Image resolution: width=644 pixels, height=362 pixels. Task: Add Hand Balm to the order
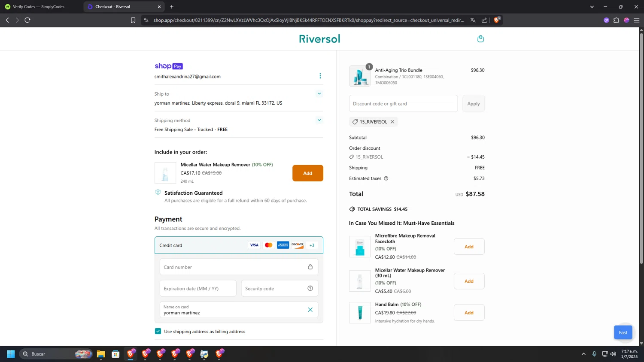[x=469, y=313]
